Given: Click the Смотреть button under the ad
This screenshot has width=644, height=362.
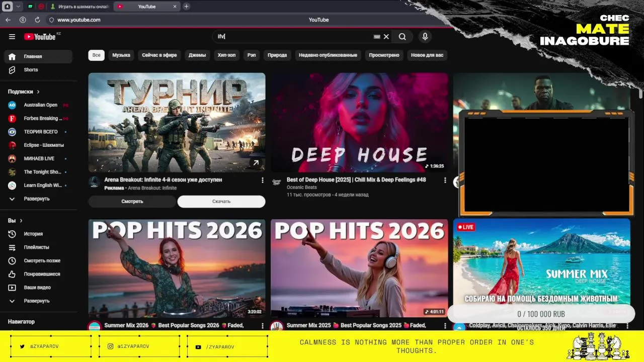Looking at the screenshot, I should [x=132, y=202].
